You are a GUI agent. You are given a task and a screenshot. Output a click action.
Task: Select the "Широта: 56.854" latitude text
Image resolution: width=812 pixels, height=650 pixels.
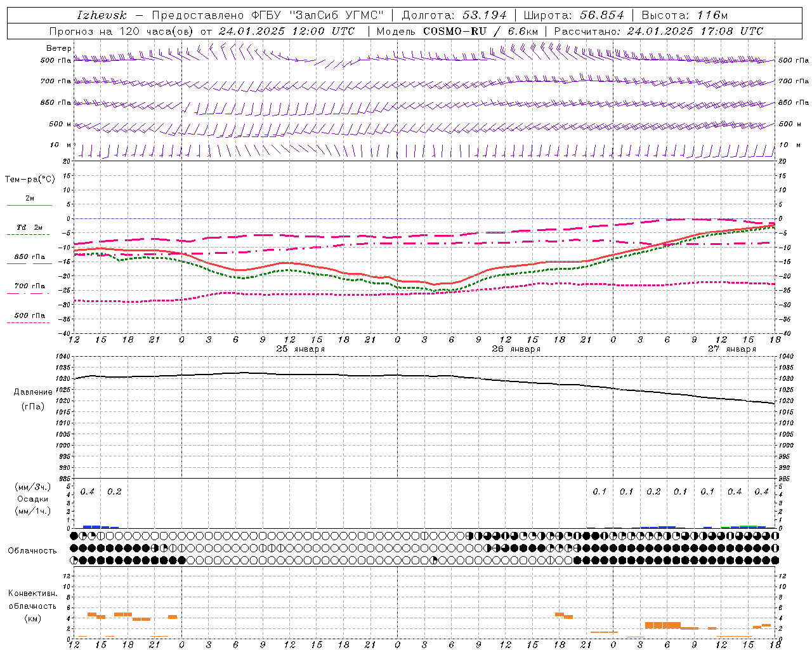click(573, 15)
